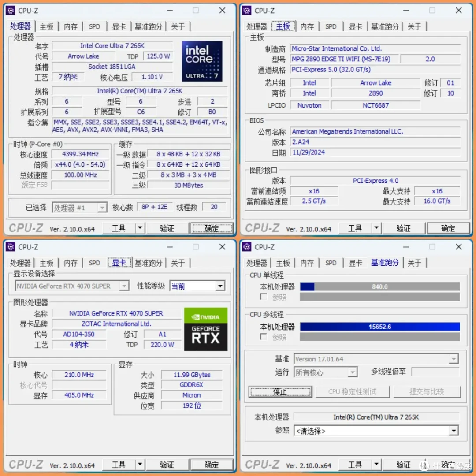This screenshot has width=476, height=476.
Task: Click the LPCIO chip NCT6687
Action: click(376, 105)
